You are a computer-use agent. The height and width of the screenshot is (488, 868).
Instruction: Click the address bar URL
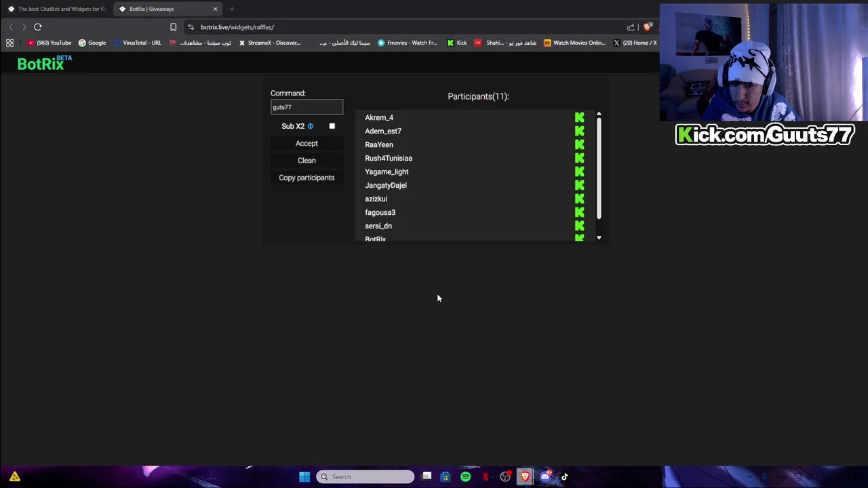coord(237,27)
